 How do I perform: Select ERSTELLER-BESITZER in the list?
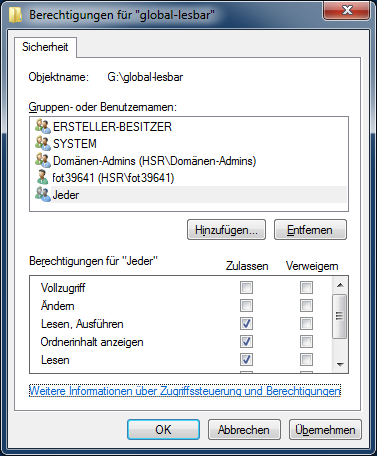tap(189, 126)
